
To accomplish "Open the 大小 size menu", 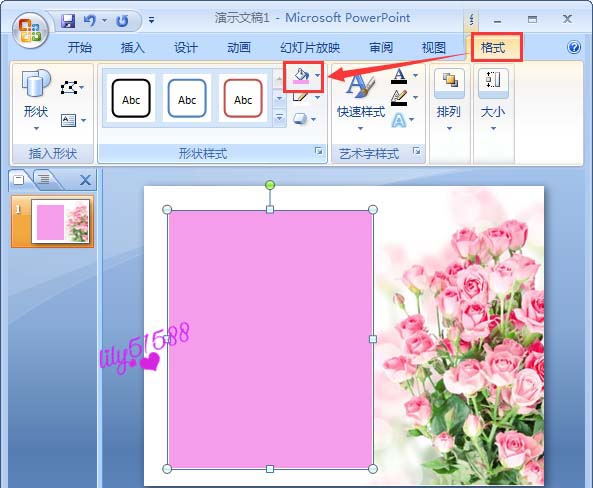I will click(x=493, y=100).
